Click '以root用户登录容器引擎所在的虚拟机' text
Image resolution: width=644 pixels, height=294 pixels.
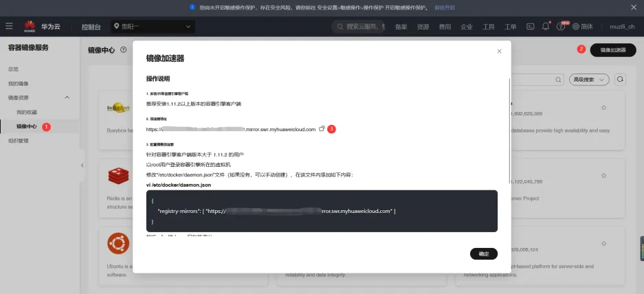[189, 165]
